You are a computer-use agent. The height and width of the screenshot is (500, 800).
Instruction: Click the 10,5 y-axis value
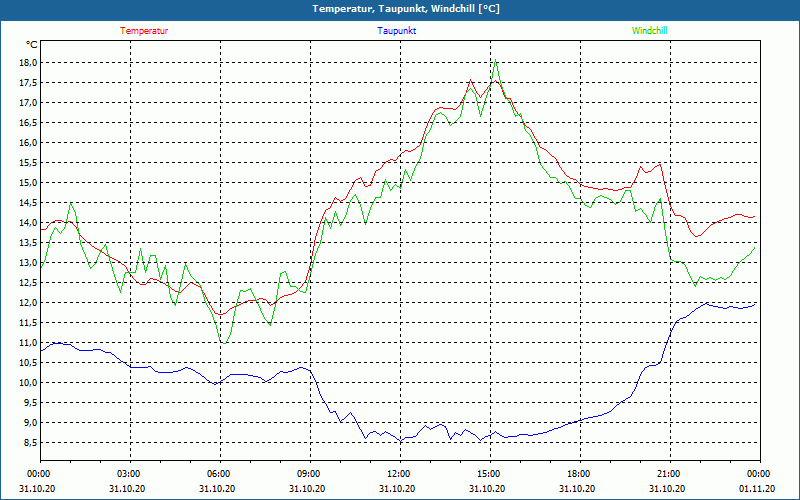(29, 363)
